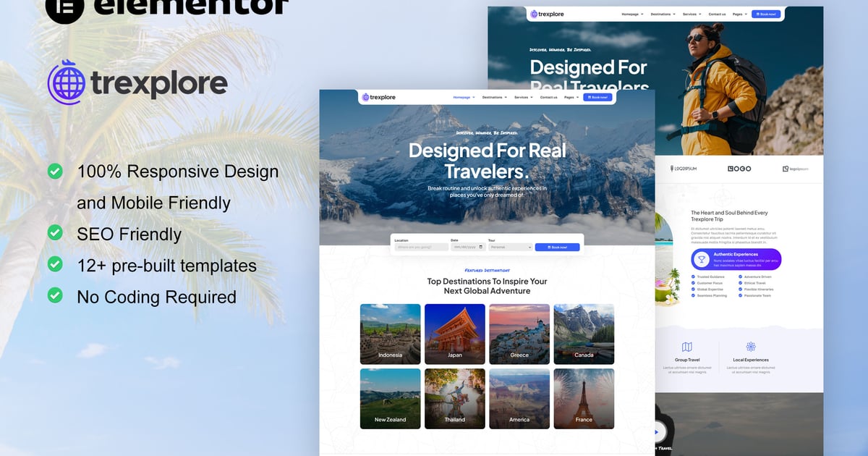The height and width of the screenshot is (456, 868).
Task: Click the trophy Authentic Experiences icon
Action: (700, 259)
